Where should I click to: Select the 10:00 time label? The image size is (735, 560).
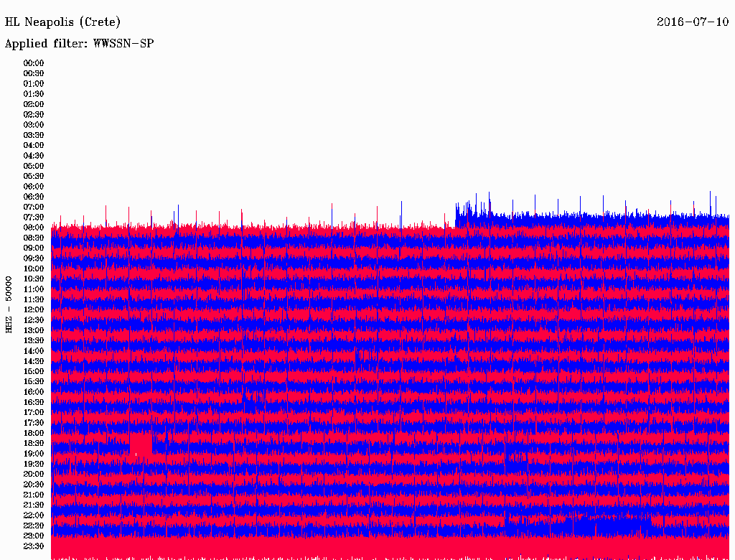[34, 269]
